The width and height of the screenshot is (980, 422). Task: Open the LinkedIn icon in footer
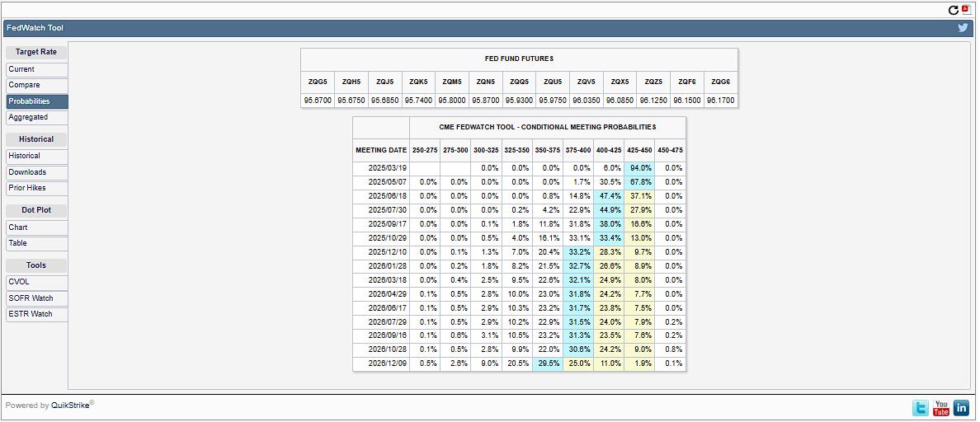pyautogui.click(x=961, y=408)
